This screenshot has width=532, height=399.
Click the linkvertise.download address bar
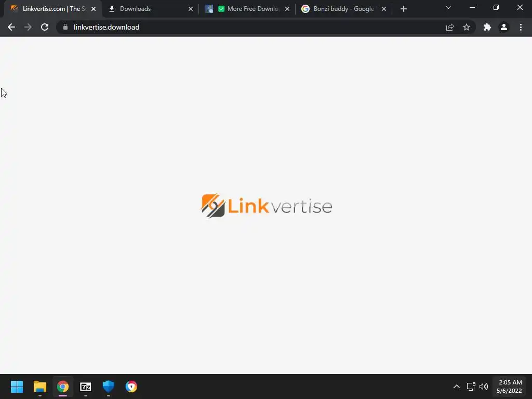coord(251,27)
